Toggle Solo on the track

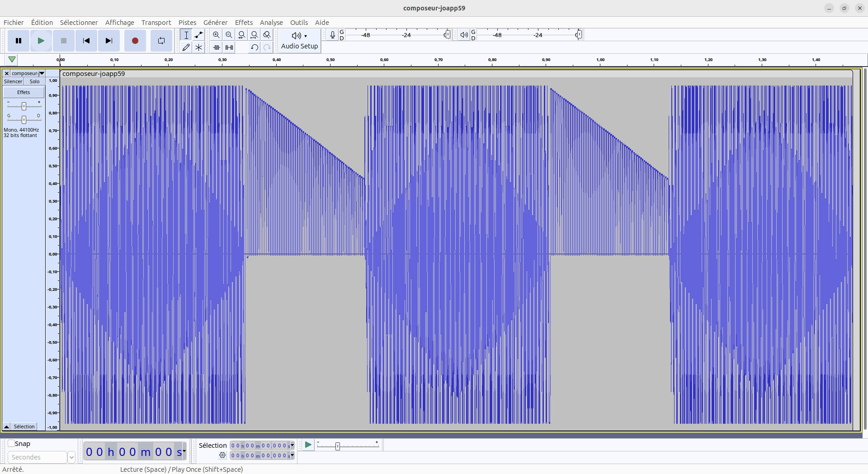click(x=34, y=81)
